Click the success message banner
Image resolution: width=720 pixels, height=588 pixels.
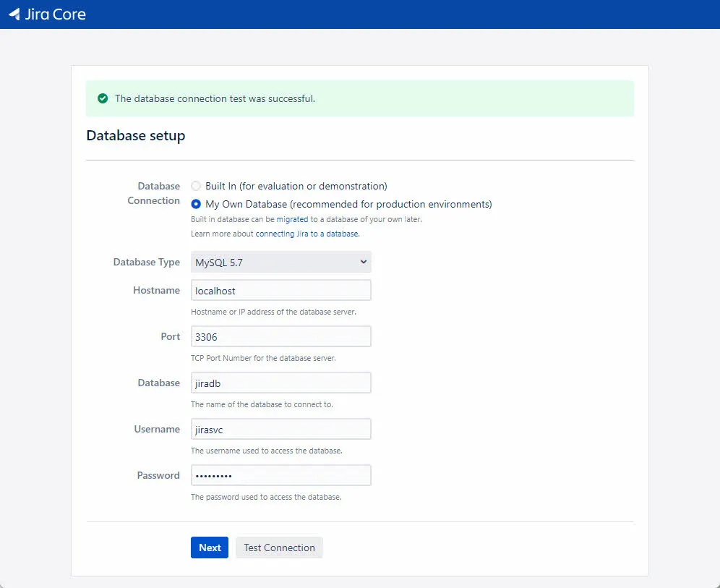pyautogui.click(x=359, y=98)
